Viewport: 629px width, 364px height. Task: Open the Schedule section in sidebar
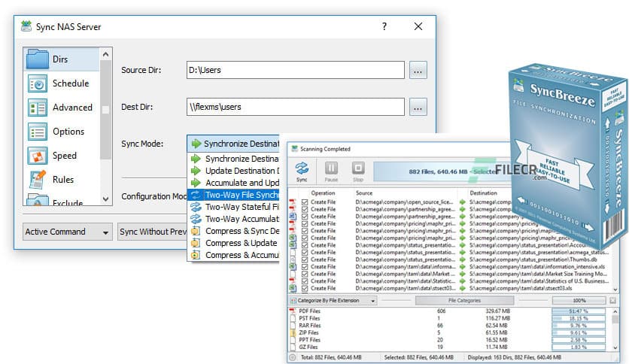point(61,83)
